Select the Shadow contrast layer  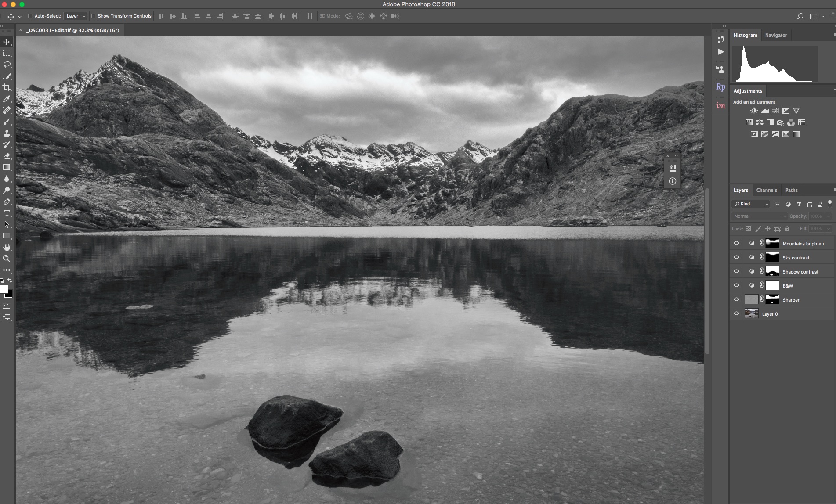coord(800,272)
